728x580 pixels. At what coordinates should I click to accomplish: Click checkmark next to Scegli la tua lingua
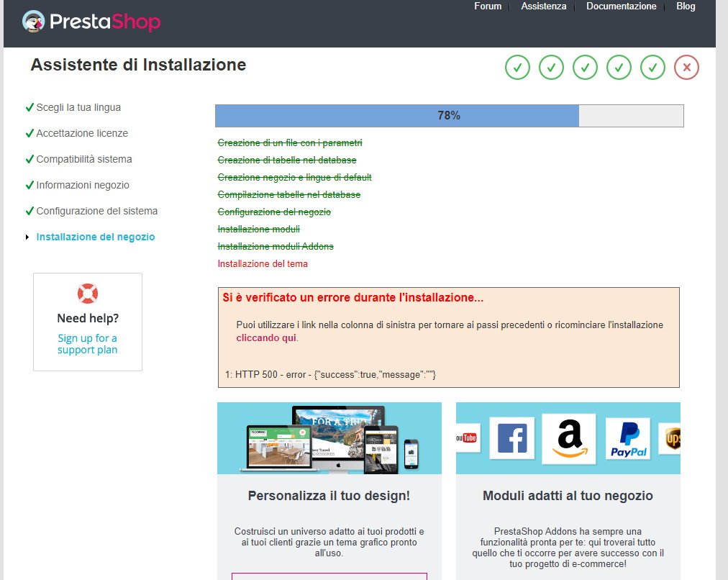tap(29, 107)
